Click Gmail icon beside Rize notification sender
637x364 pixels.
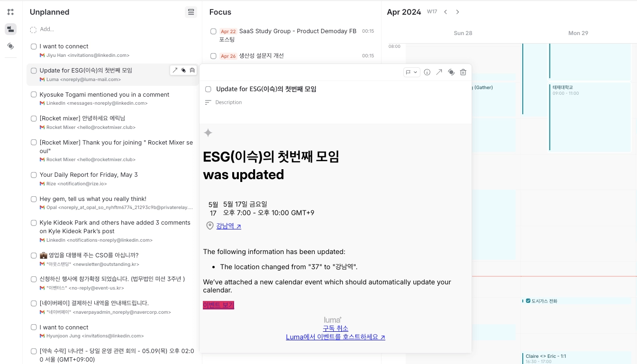(x=42, y=184)
